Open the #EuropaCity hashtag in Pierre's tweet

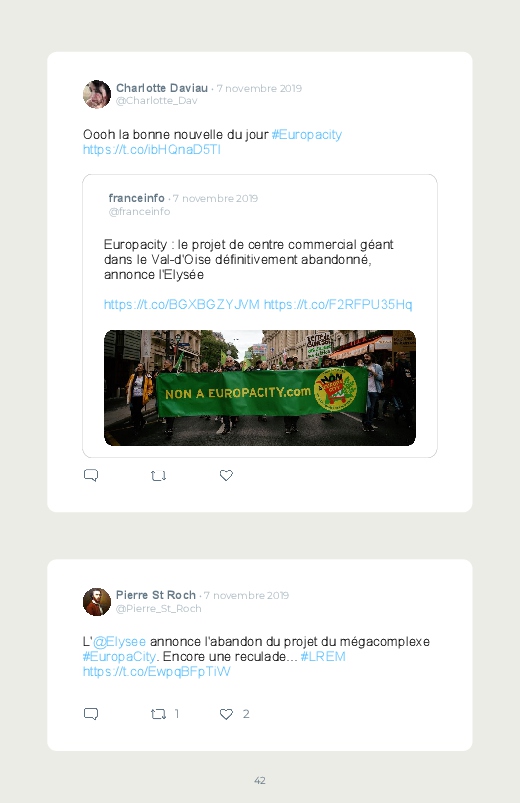tap(119, 657)
